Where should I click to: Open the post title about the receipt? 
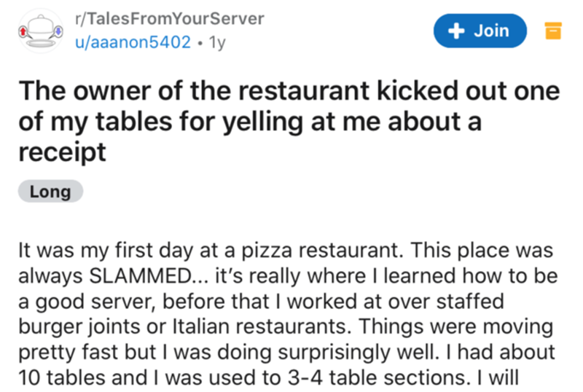(x=284, y=115)
